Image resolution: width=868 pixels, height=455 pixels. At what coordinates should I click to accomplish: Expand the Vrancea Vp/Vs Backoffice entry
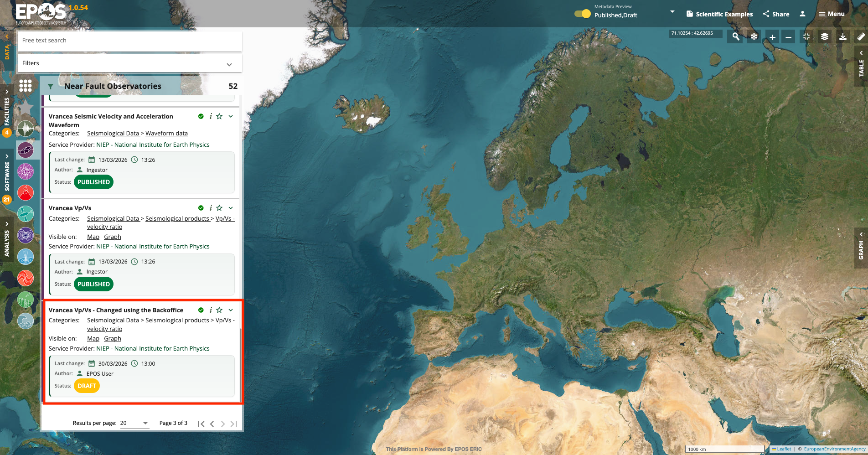[231, 310]
